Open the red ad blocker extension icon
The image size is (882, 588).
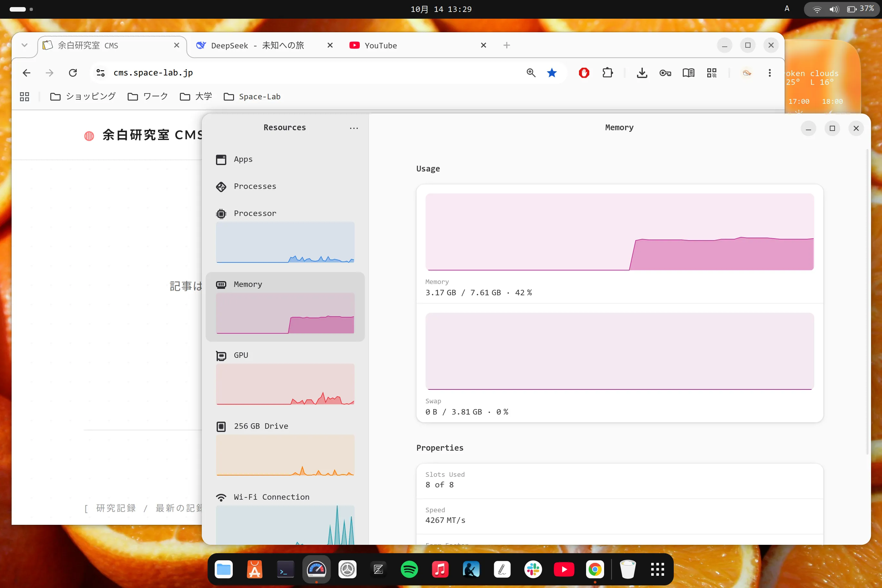coord(584,73)
